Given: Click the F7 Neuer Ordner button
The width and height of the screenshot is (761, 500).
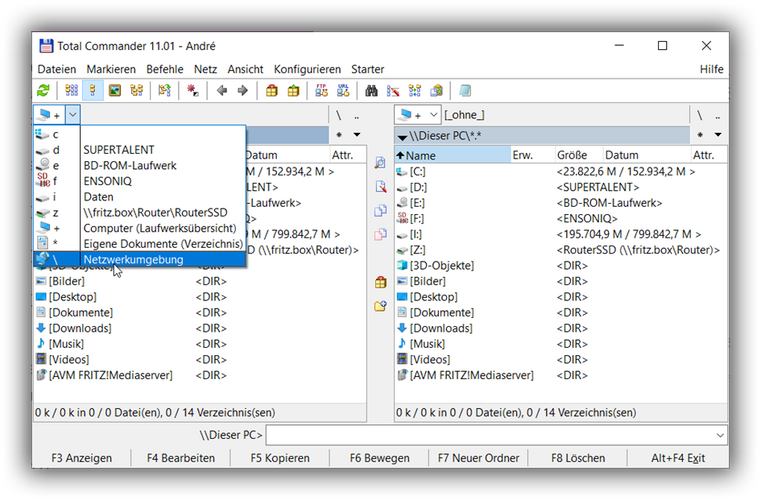Looking at the screenshot, I should point(479,458).
